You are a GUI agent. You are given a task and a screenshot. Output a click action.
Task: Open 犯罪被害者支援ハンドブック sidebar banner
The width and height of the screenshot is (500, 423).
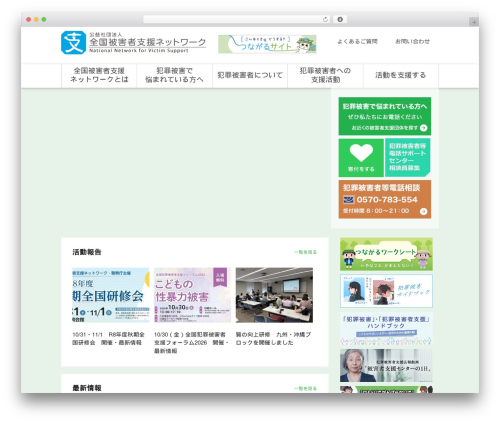pyautogui.click(x=386, y=328)
